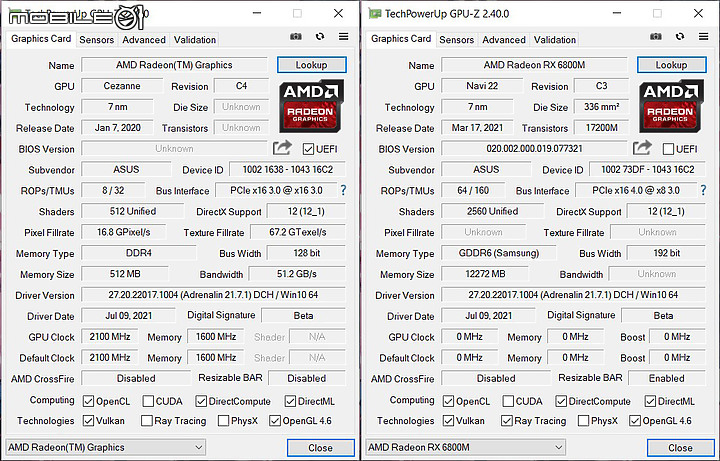Open the AMD Radeon(TM) Graphics GPU selector dropdown
This screenshot has height=461, width=720.
pos(106,447)
